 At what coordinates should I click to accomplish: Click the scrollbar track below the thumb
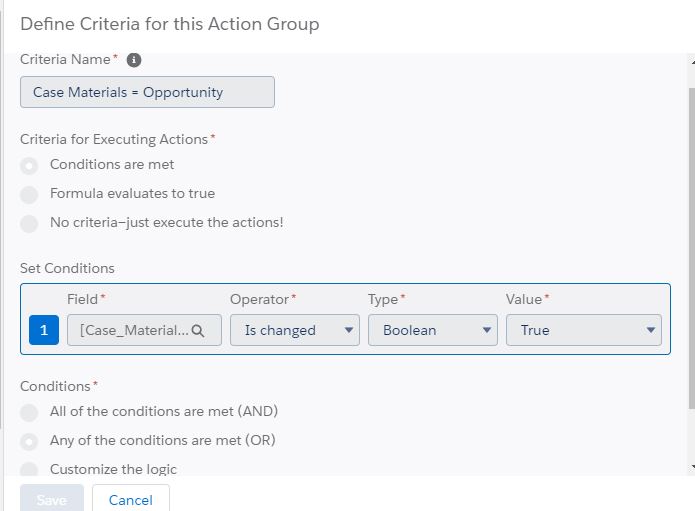click(690, 435)
